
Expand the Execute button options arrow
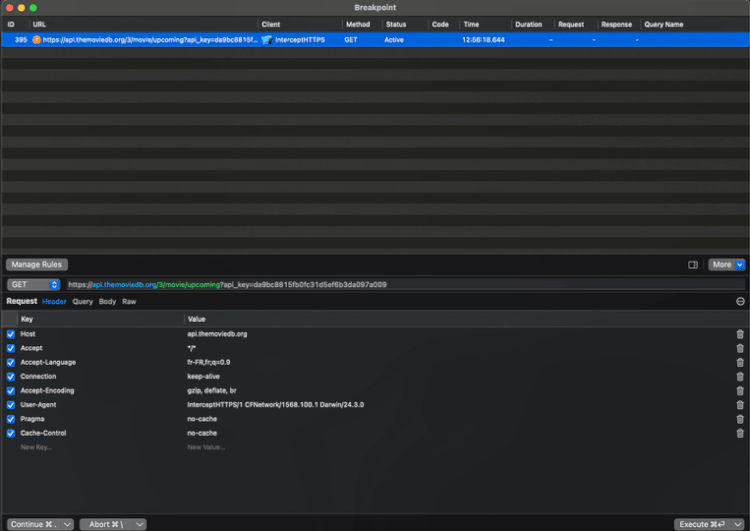(739, 524)
